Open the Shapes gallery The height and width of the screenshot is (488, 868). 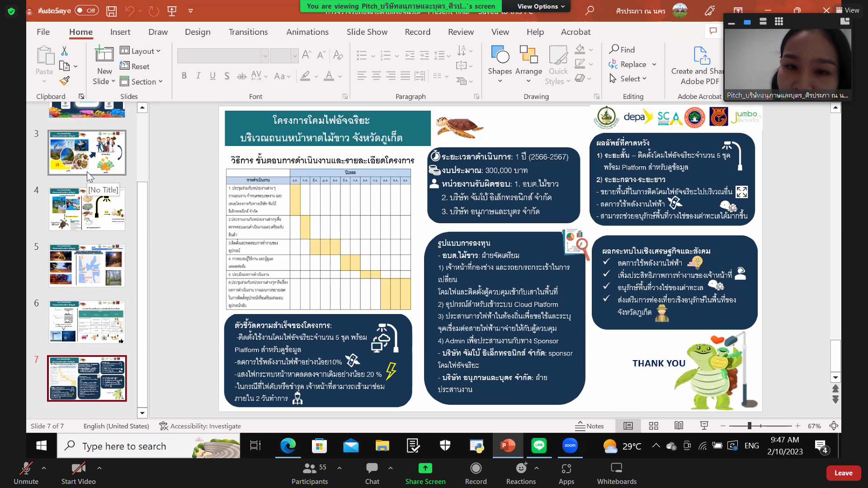point(500,63)
